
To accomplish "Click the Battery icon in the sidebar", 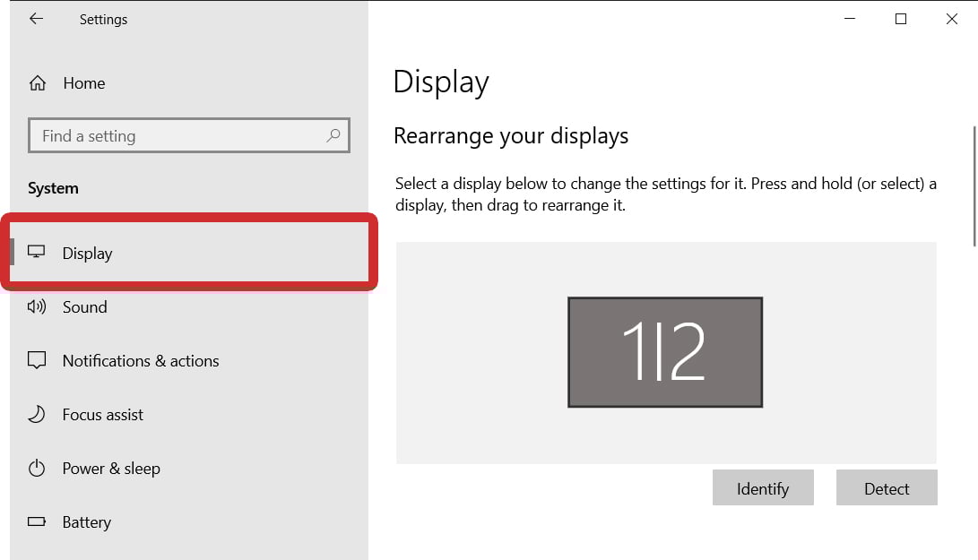I will pyautogui.click(x=37, y=521).
